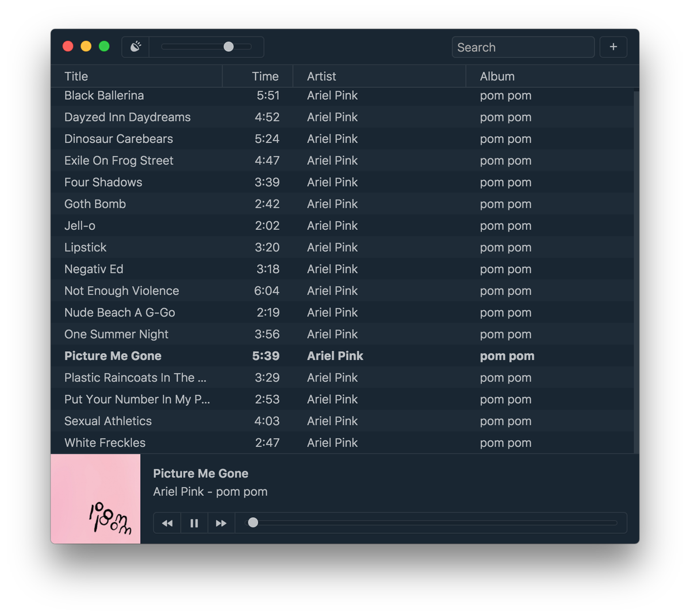Select the song Plastic Raincoats In The ...
The image size is (690, 616).
342,378
